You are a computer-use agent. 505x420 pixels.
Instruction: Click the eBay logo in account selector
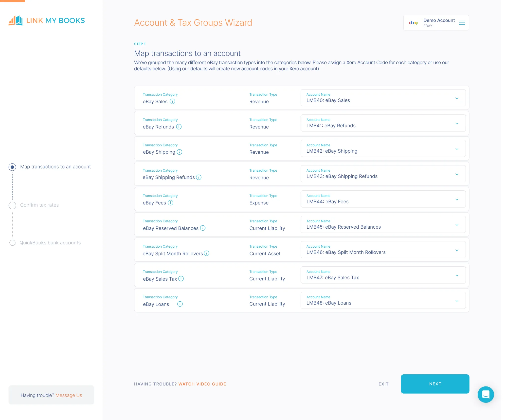(414, 23)
